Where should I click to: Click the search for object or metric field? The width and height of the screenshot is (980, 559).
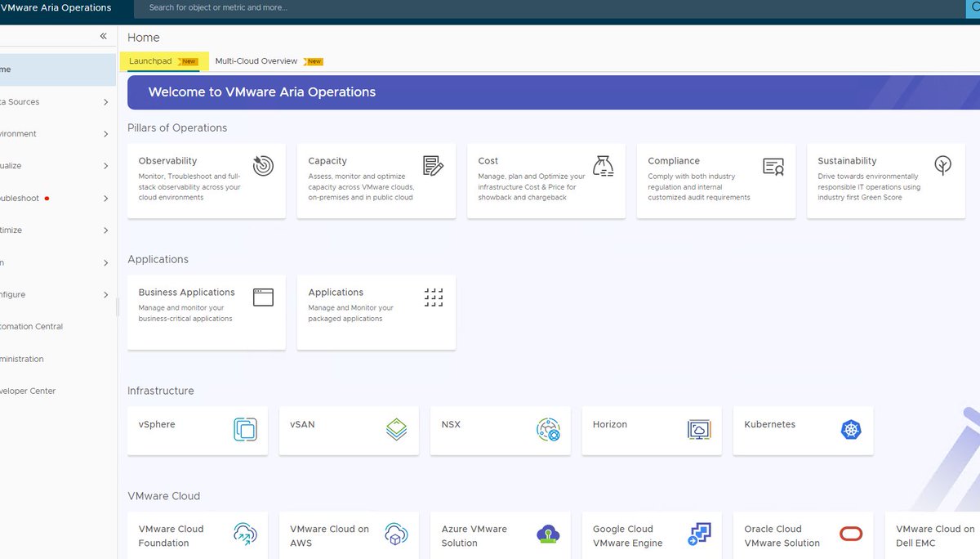549,8
